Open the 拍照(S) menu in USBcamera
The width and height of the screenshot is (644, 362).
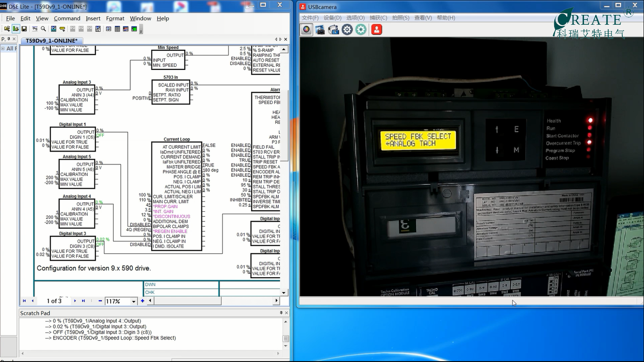tap(401, 17)
